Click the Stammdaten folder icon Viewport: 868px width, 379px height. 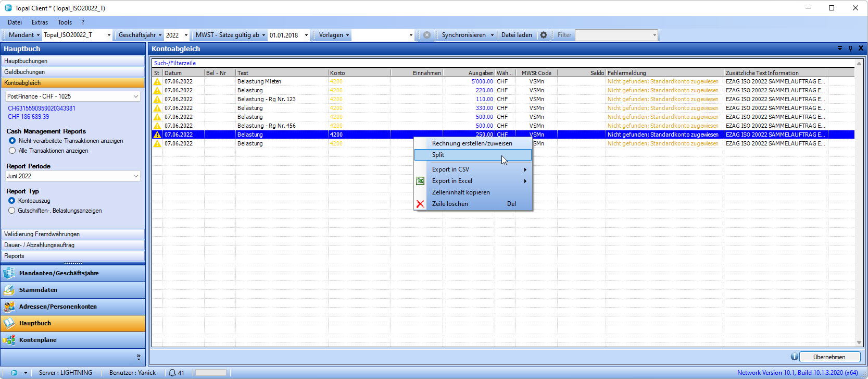click(x=9, y=290)
